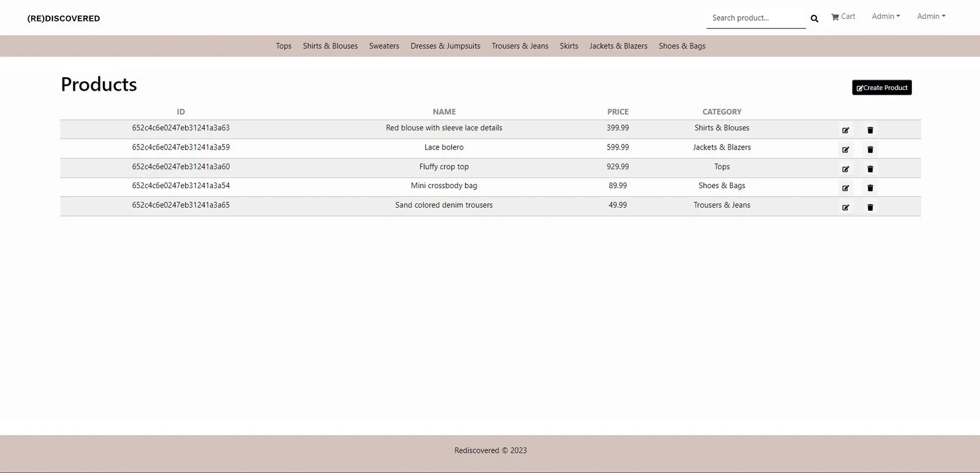Click the price 929.99 cell
980x473 pixels.
point(617,167)
